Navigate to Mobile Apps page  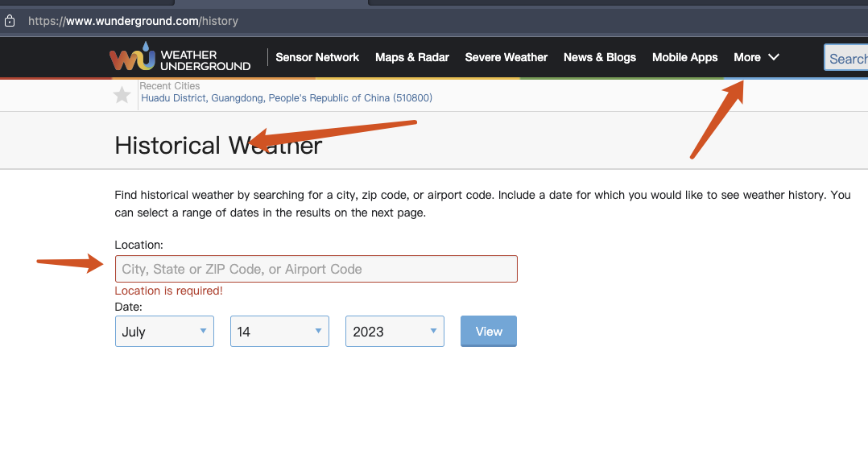tap(684, 57)
